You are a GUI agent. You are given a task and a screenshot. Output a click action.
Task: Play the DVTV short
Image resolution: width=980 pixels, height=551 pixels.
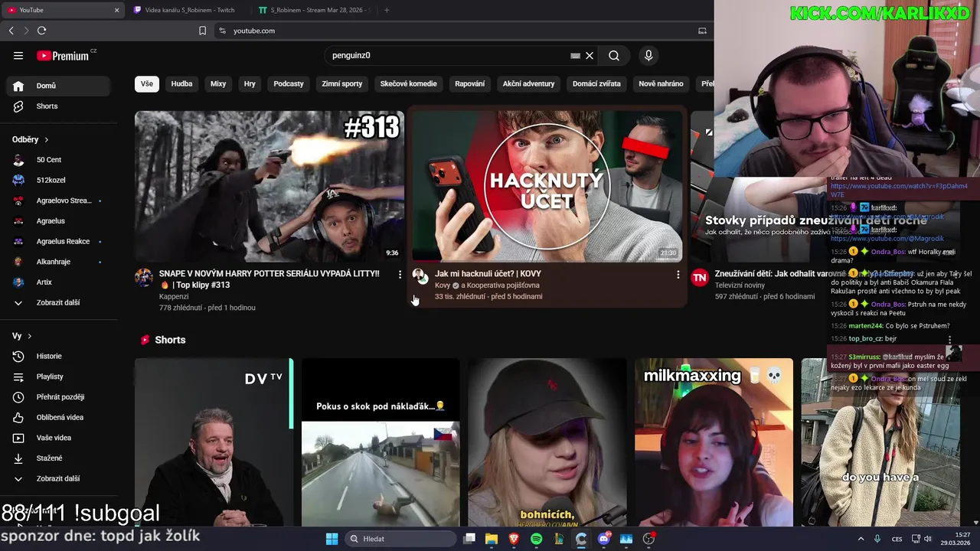(214, 442)
